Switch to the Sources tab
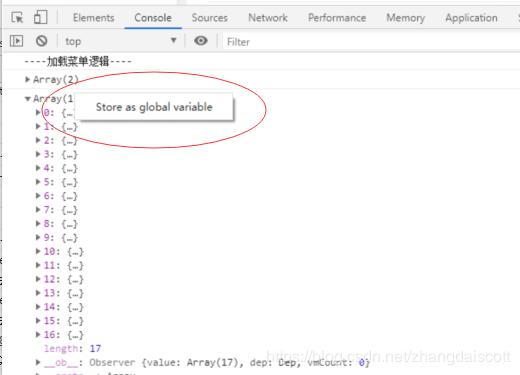The height and width of the screenshot is (375, 520). (210, 18)
